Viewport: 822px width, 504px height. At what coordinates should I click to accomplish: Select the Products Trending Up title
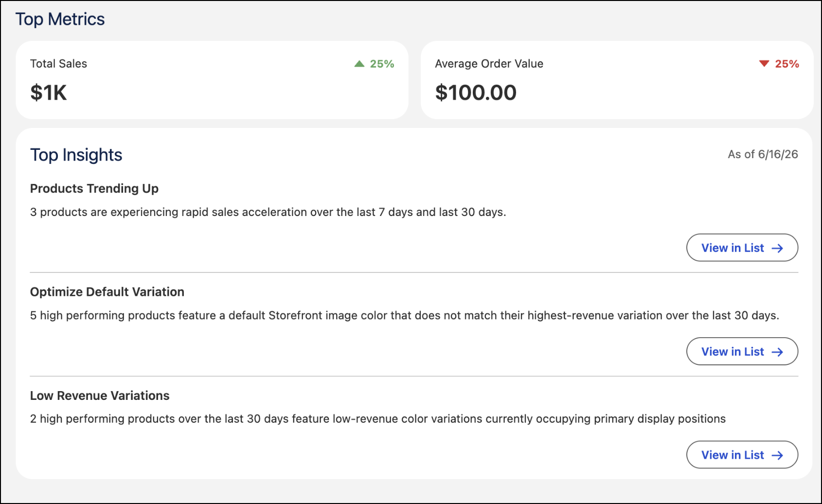tap(94, 189)
